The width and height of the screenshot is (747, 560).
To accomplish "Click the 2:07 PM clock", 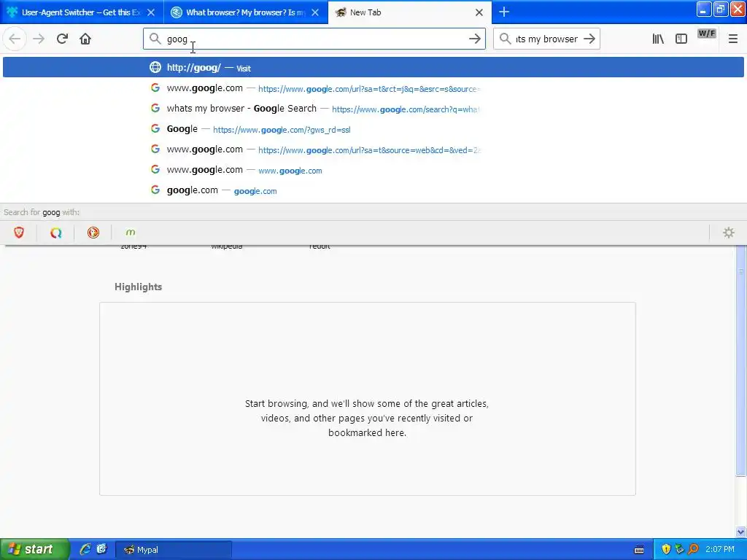I will (720, 550).
